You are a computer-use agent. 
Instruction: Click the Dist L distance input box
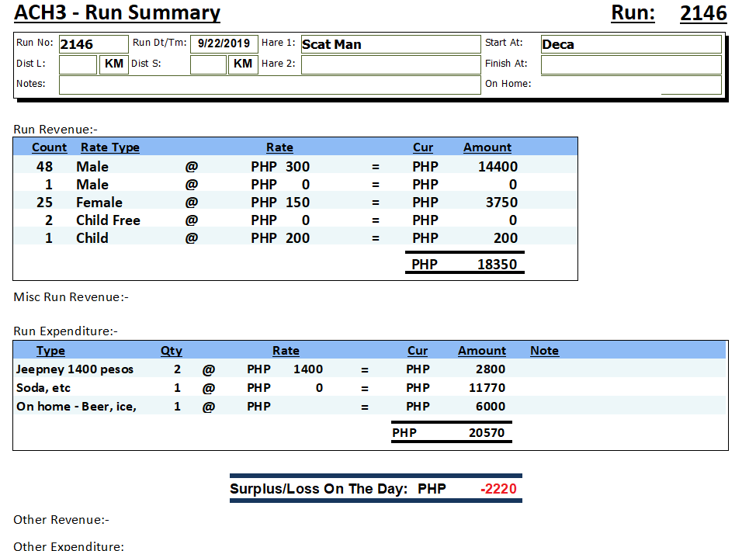pyautogui.click(x=78, y=64)
